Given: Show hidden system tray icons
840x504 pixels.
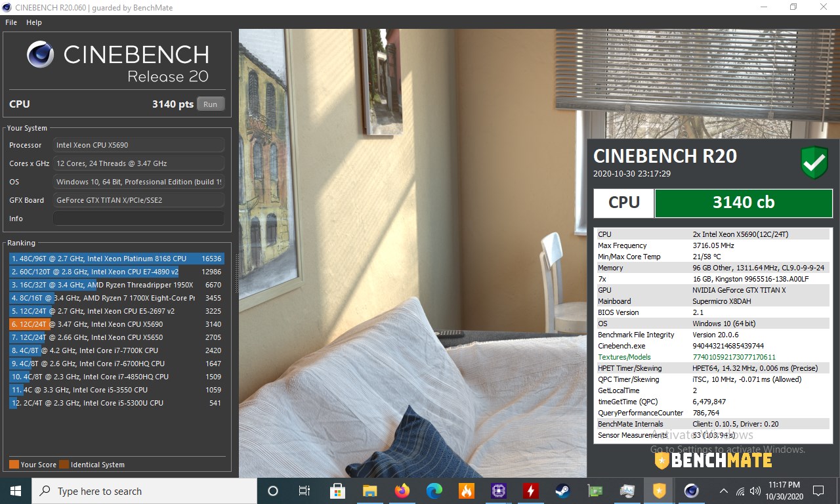Looking at the screenshot, I should [x=724, y=491].
